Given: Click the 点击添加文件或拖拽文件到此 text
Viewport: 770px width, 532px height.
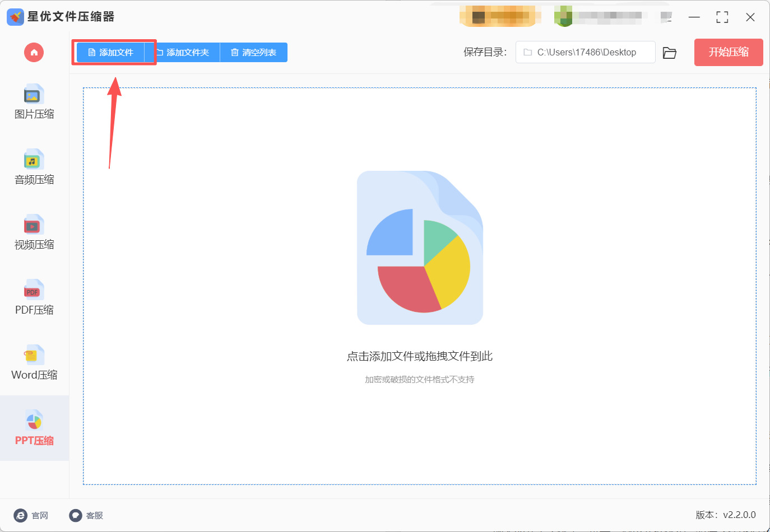Looking at the screenshot, I should (420, 356).
